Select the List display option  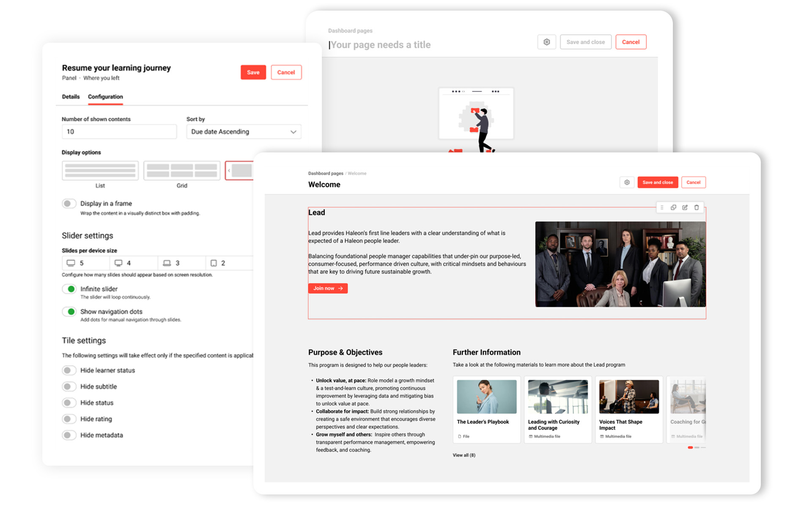point(100,171)
